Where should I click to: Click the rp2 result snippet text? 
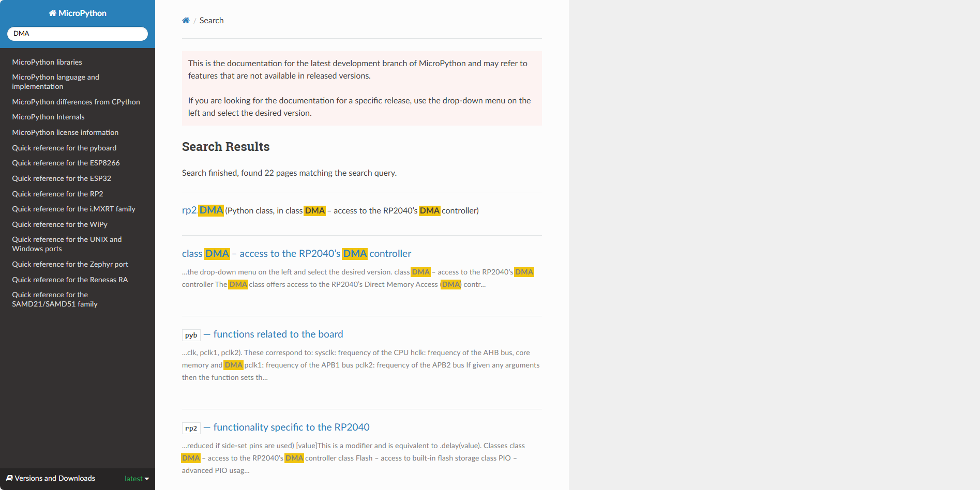point(354,458)
